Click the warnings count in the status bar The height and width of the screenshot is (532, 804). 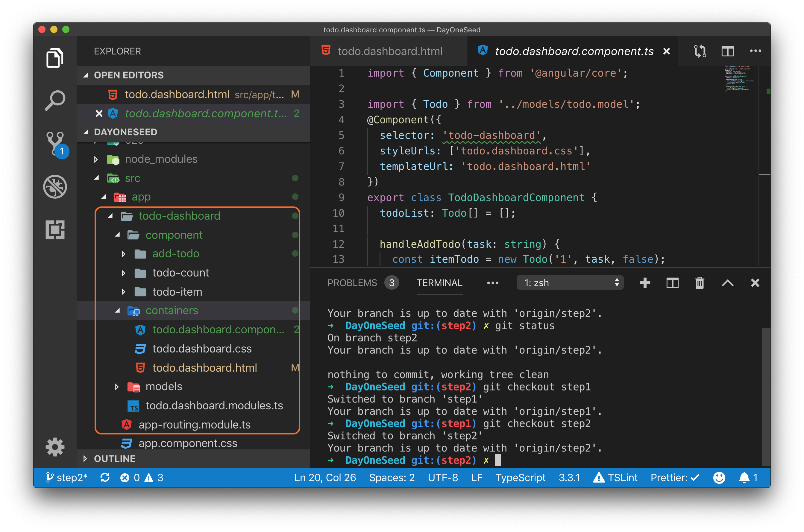tap(154, 478)
